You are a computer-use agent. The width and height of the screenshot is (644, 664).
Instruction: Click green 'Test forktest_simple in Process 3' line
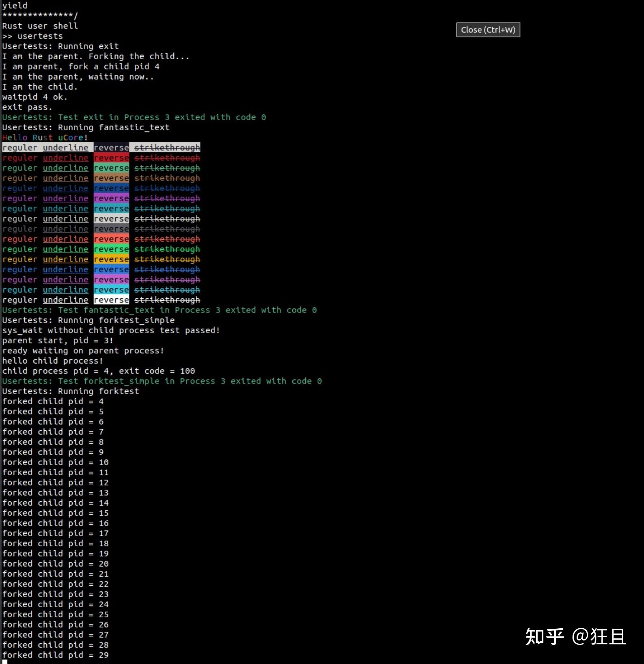point(162,381)
